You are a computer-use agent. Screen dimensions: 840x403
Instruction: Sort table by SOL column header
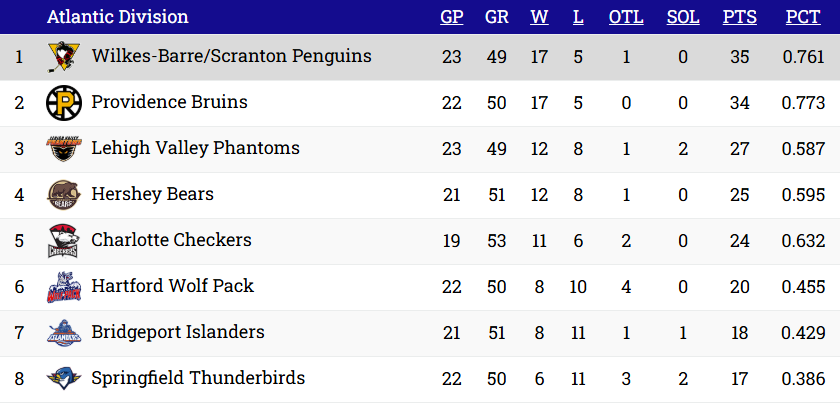[x=683, y=17]
